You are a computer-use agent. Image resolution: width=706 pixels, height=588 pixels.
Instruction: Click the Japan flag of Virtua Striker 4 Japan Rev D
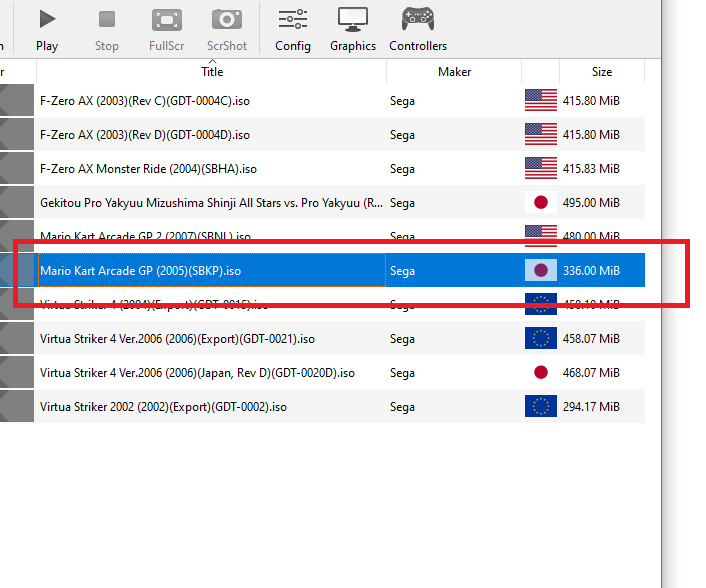pyautogui.click(x=541, y=372)
